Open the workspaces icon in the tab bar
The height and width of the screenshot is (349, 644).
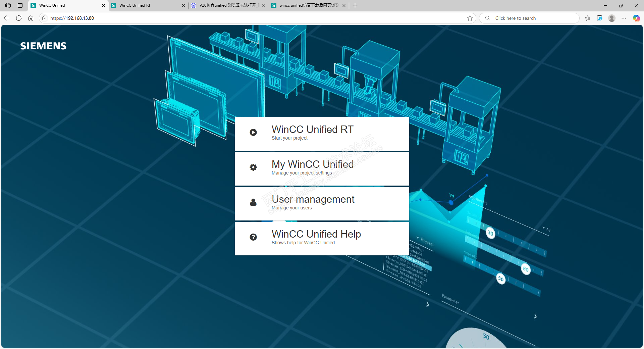click(x=8, y=5)
